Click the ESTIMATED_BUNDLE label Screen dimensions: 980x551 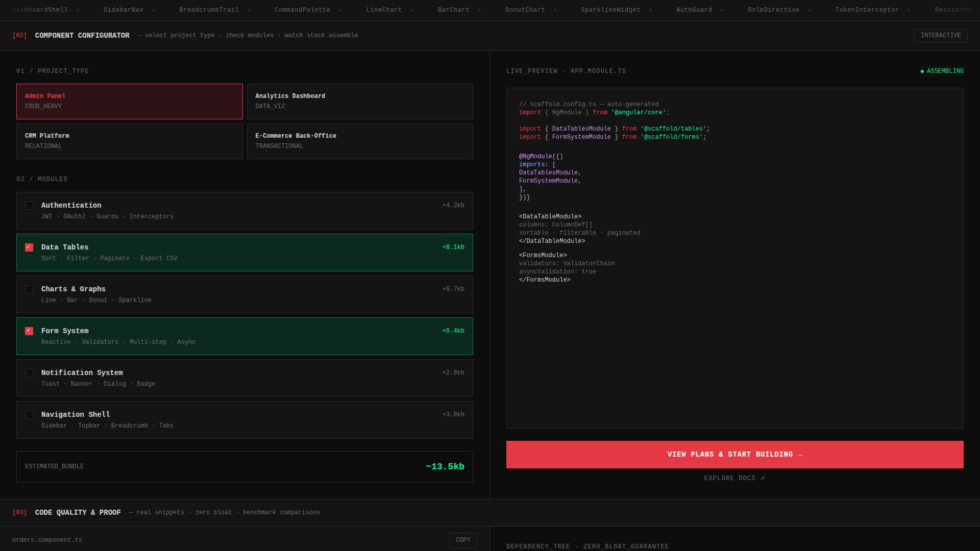[55, 467]
